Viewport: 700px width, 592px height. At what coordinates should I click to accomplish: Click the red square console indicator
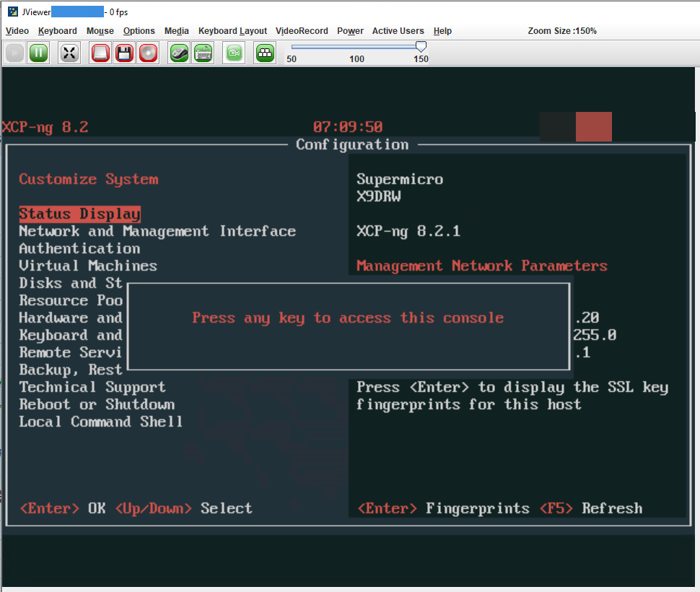tap(593, 127)
